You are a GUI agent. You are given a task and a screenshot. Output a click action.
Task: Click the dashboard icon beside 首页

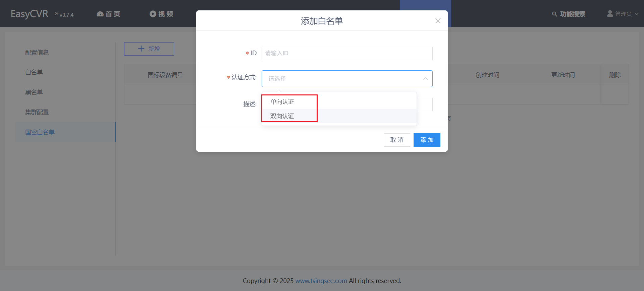100,14
